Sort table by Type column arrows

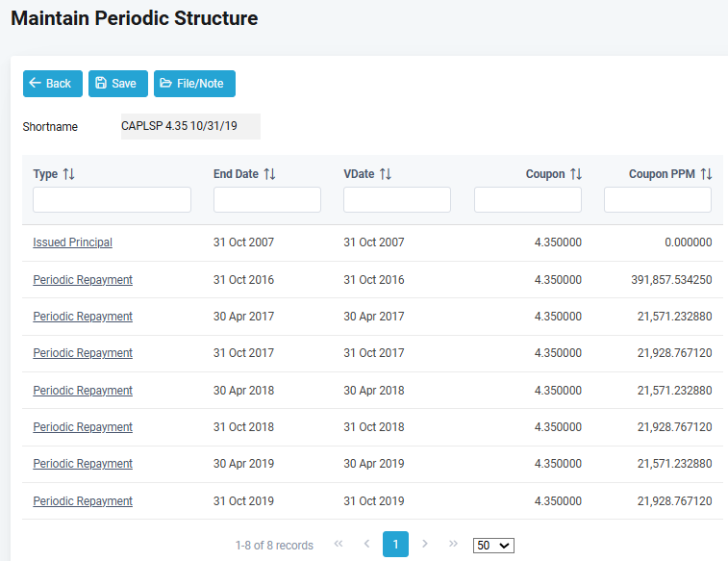[68, 174]
